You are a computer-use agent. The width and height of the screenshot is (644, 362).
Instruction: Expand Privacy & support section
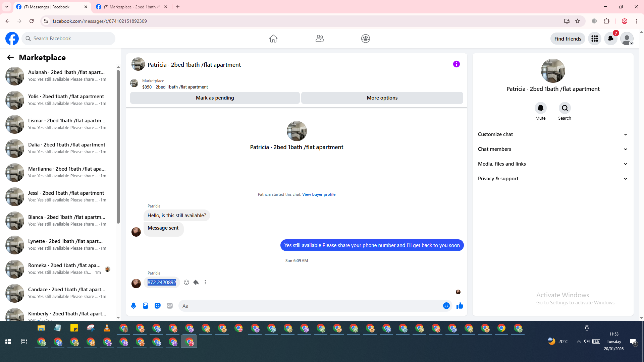553,179
